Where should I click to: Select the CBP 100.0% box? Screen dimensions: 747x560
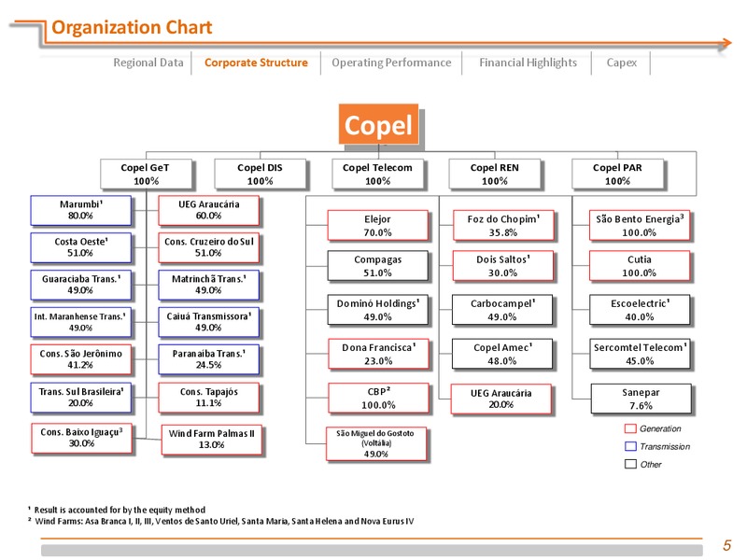pyautogui.click(x=378, y=399)
